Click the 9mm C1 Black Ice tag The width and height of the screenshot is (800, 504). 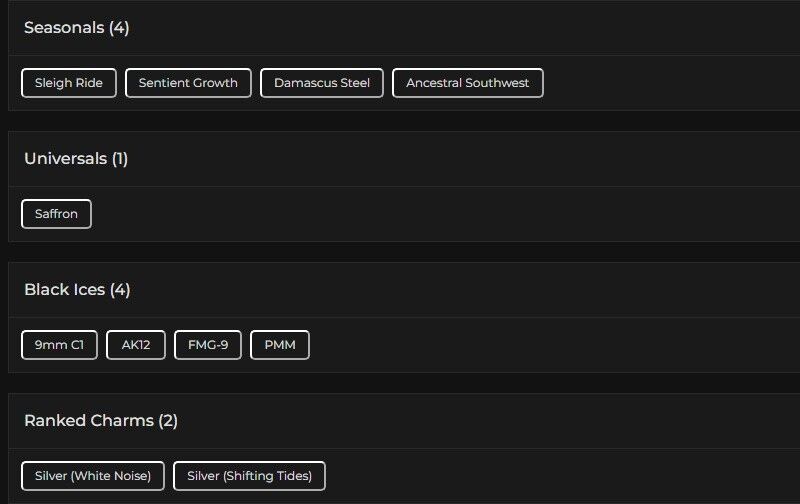click(x=59, y=345)
